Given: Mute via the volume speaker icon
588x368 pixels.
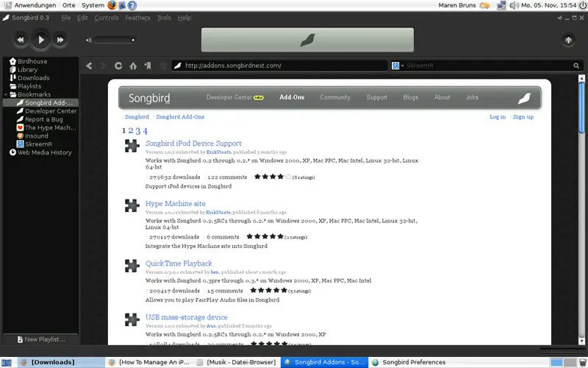Looking at the screenshot, I should point(88,40).
